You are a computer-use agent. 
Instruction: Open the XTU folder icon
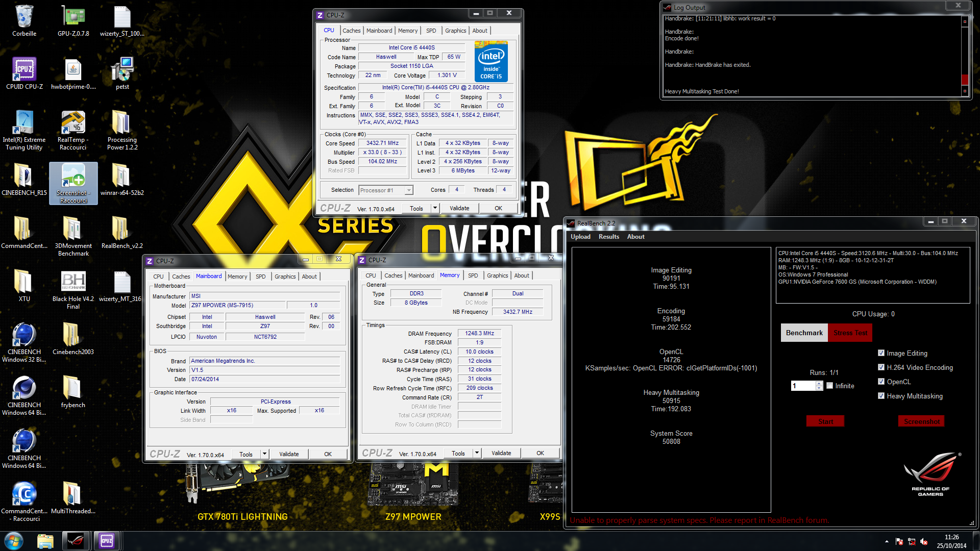24,286
